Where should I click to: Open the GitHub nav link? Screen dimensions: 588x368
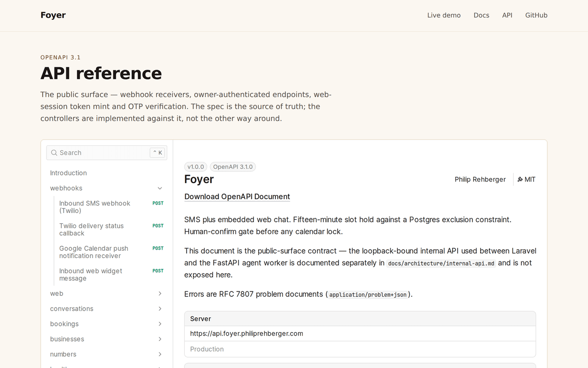coord(536,15)
